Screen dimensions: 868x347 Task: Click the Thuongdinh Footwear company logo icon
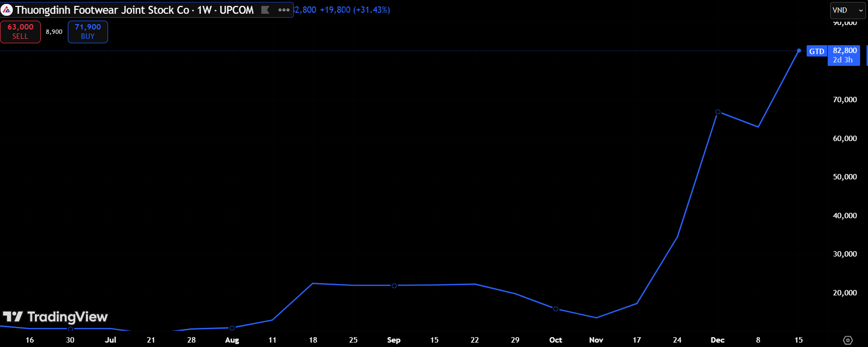pos(7,10)
